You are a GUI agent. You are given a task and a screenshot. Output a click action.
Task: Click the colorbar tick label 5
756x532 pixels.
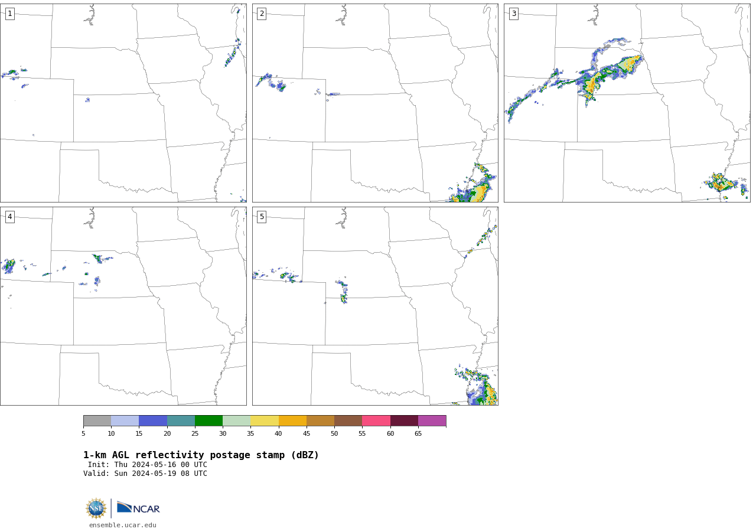click(x=83, y=434)
